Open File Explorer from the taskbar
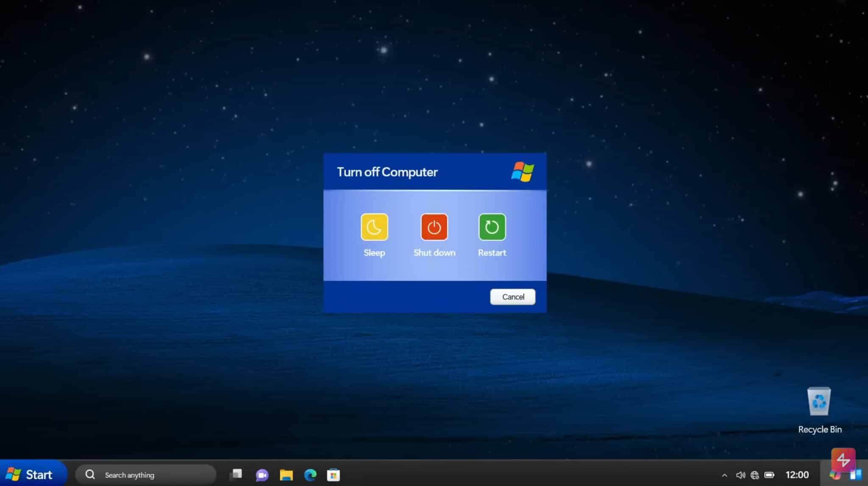Image resolution: width=868 pixels, height=486 pixels. point(286,475)
